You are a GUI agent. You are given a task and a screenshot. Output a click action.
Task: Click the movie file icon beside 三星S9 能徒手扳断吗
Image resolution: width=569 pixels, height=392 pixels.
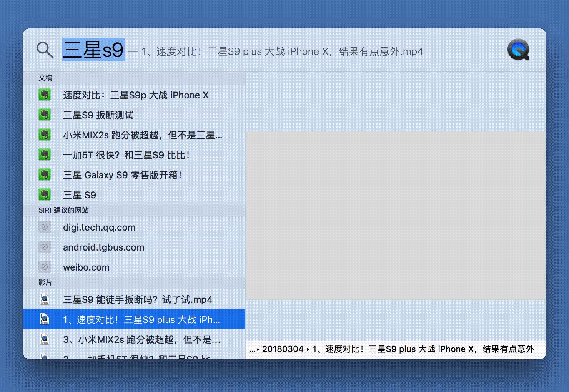click(45, 299)
